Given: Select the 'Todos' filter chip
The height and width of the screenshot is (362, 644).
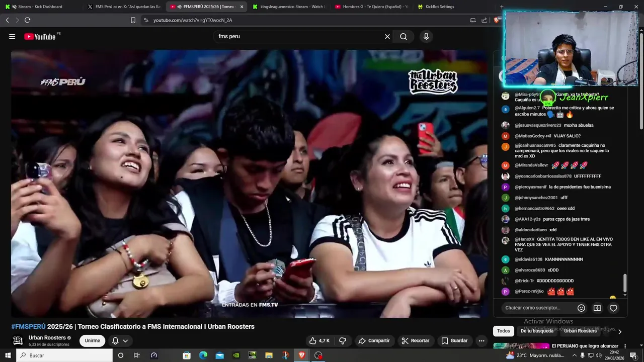Looking at the screenshot, I should tap(504, 331).
